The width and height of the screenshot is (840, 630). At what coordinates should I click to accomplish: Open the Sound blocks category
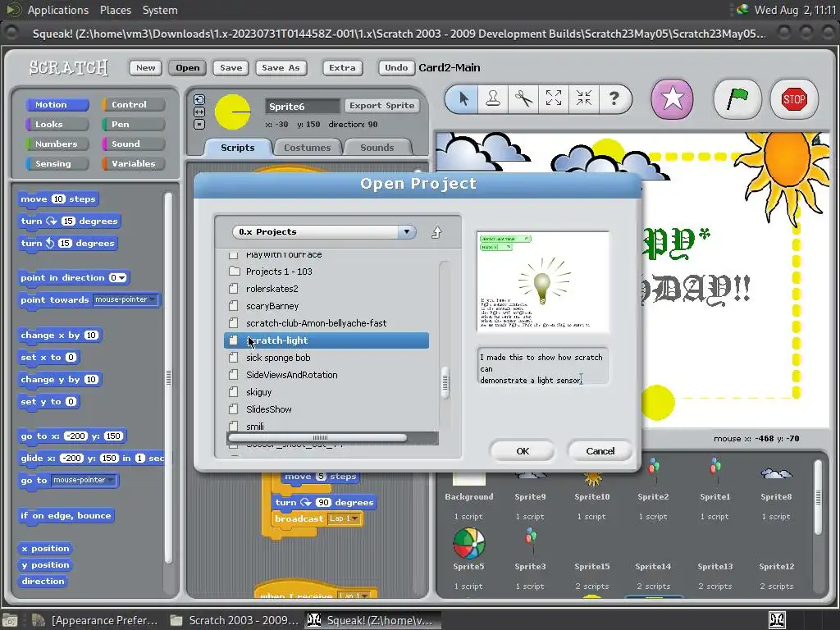pos(133,144)
